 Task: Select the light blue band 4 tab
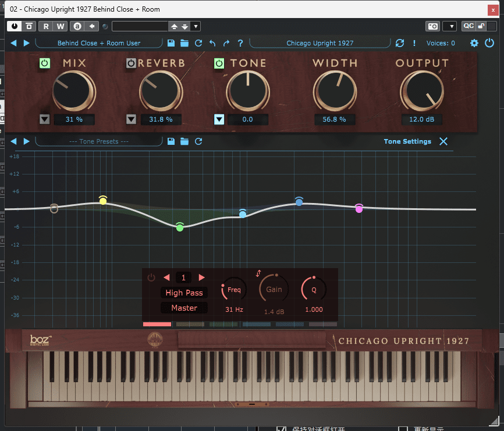point(257,325)
